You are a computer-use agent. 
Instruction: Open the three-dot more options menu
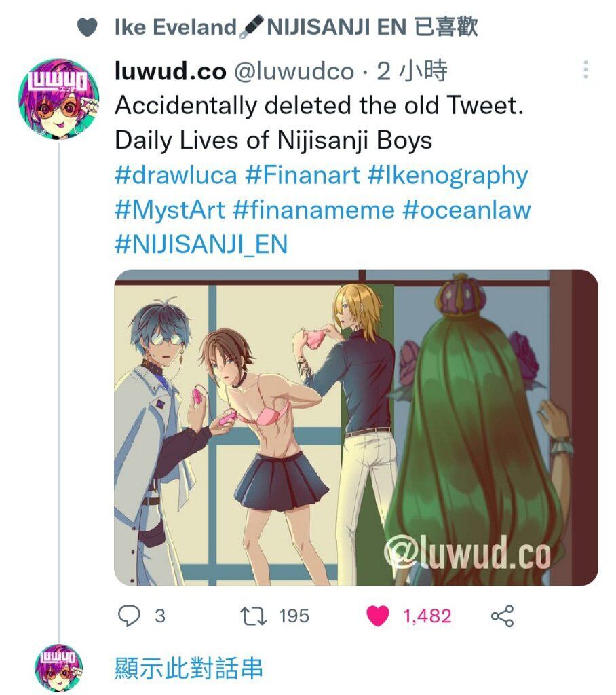pyautogui.click(x=585, y=70)
